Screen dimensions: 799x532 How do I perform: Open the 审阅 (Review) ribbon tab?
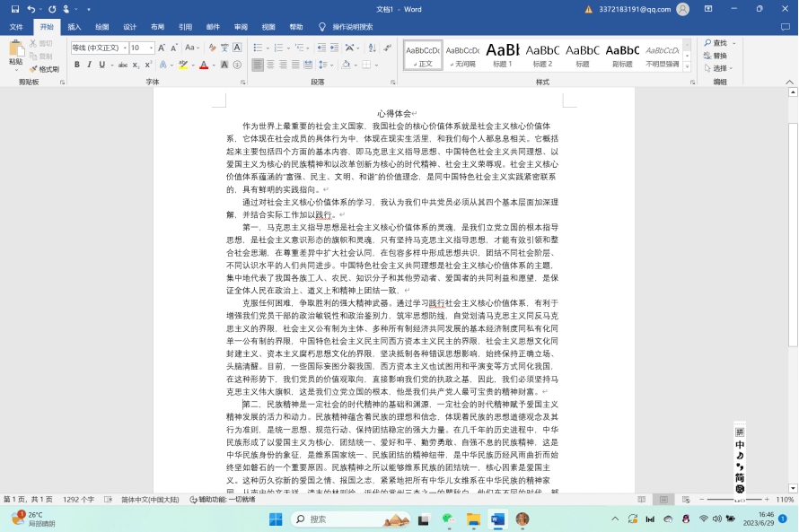pyautogui.click(x=241, y=27)
